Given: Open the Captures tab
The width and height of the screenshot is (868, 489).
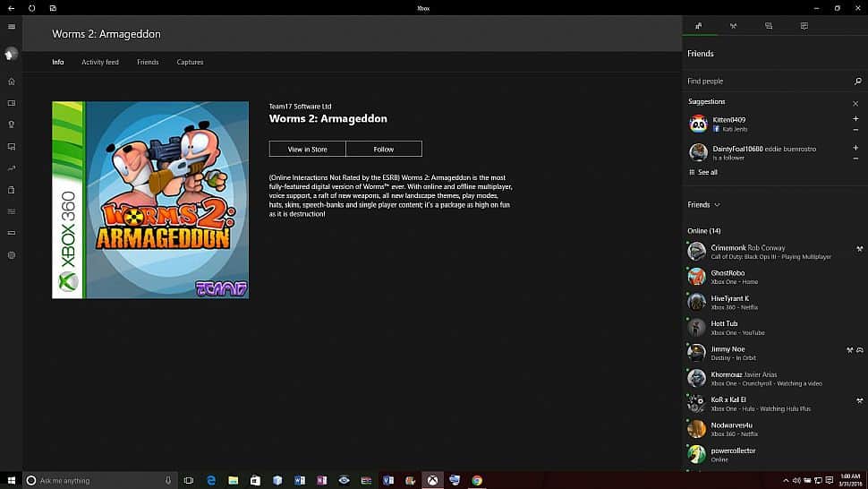Looking at the screenshot, I should point(190,63).
